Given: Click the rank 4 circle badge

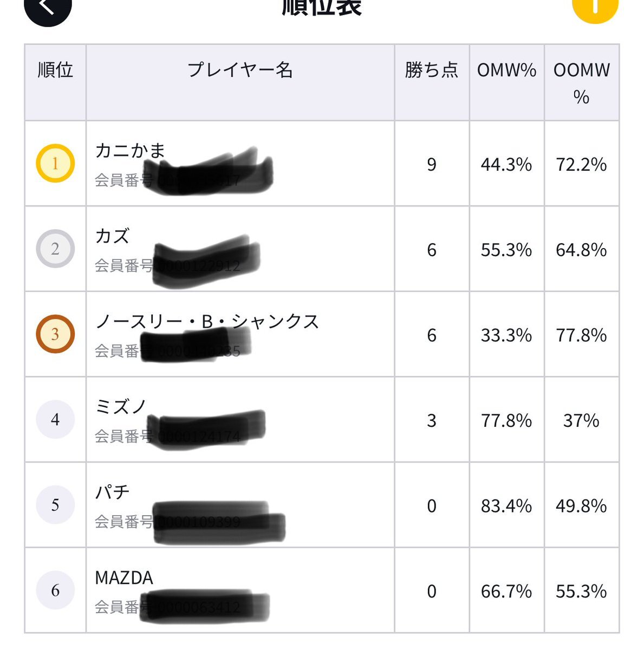Looking at the screenshot, I should click(x=55, y=419).
